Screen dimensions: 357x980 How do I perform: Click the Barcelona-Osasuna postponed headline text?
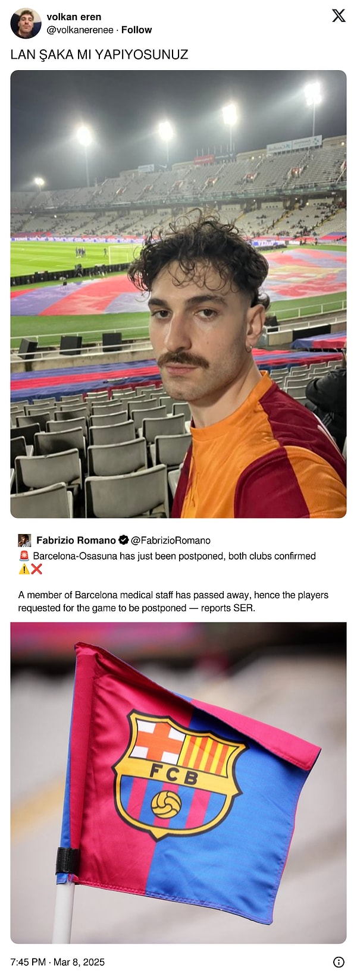174,556
